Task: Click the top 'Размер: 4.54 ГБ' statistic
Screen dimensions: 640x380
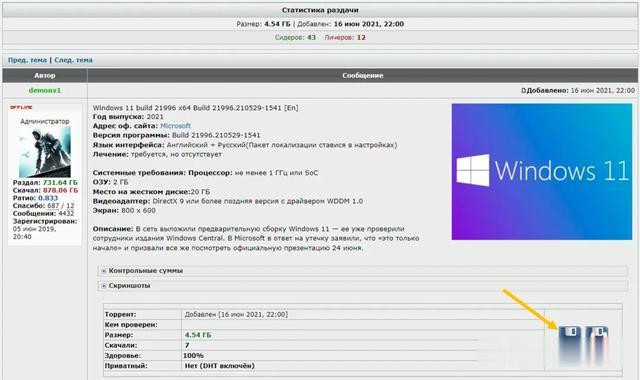Action: coord(264,24)
